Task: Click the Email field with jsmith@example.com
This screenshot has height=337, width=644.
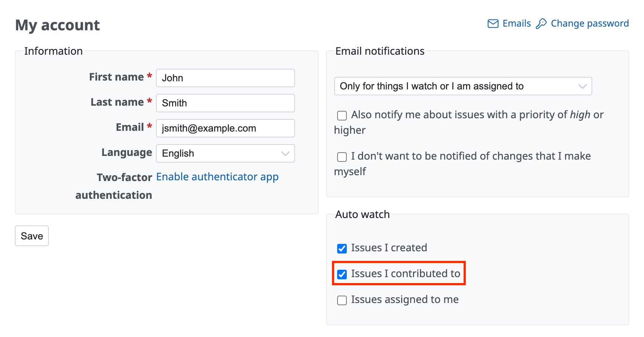Action: click(x=226, y=128)
